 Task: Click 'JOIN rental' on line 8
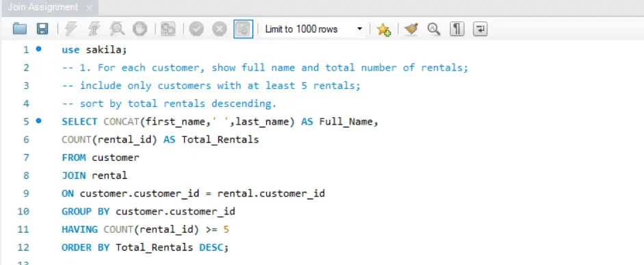click(x=94, y=175)
